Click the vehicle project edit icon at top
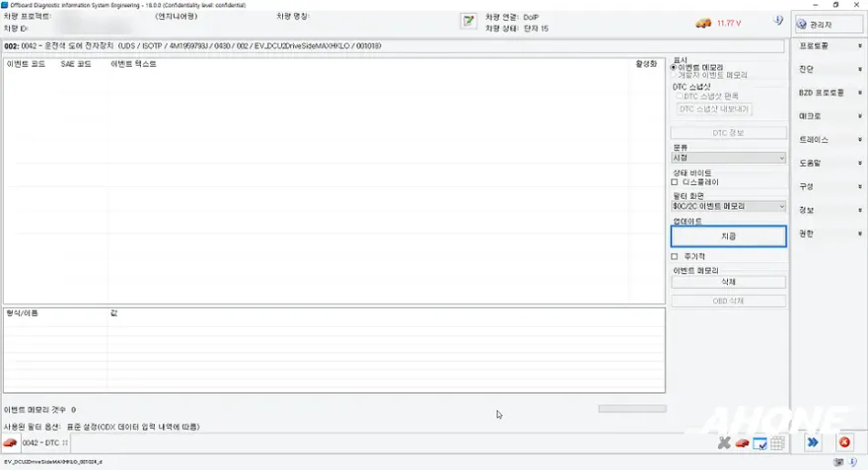The image size is (868, 470). [469, 21]
